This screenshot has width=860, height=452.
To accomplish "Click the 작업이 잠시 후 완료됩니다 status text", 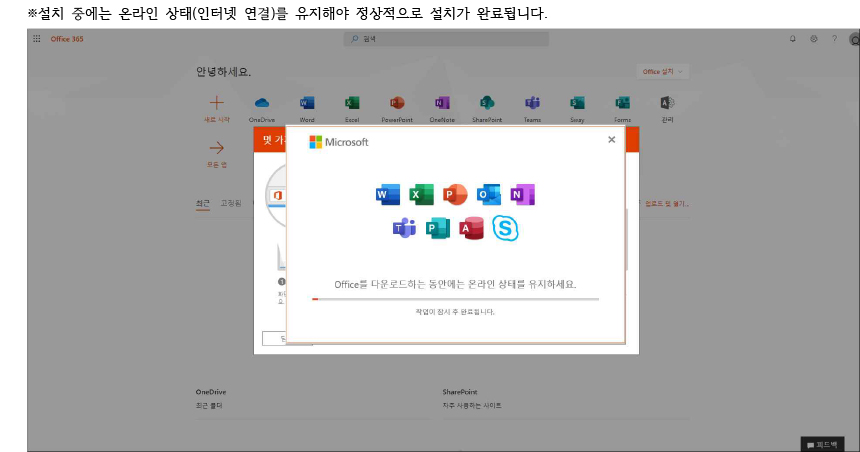I will (x=455, y=312).
